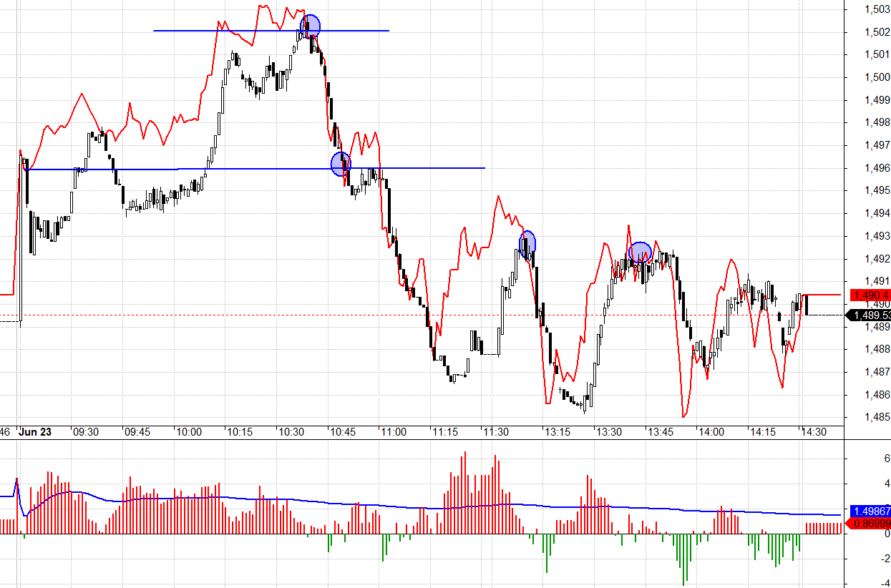This screenshot has width=891, height=588.
Task: Click the 1,503 price axis label
Action: [x=877, y=9]
